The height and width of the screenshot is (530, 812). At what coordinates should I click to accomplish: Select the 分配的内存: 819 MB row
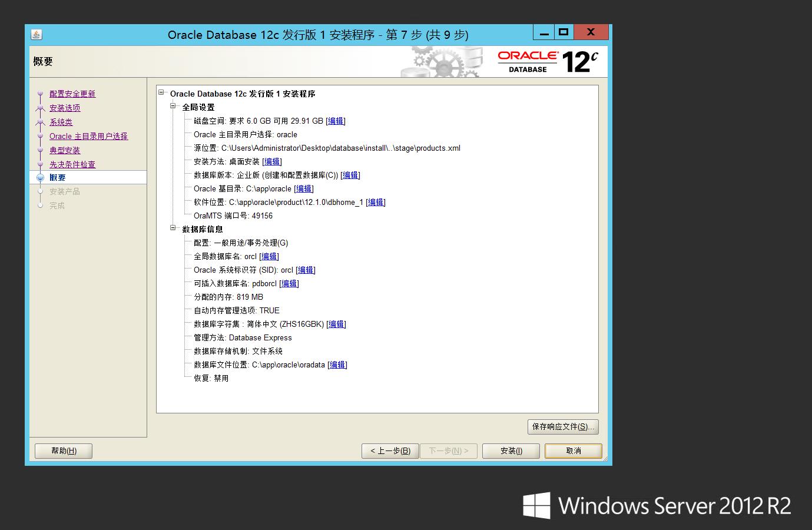[228, 297]
